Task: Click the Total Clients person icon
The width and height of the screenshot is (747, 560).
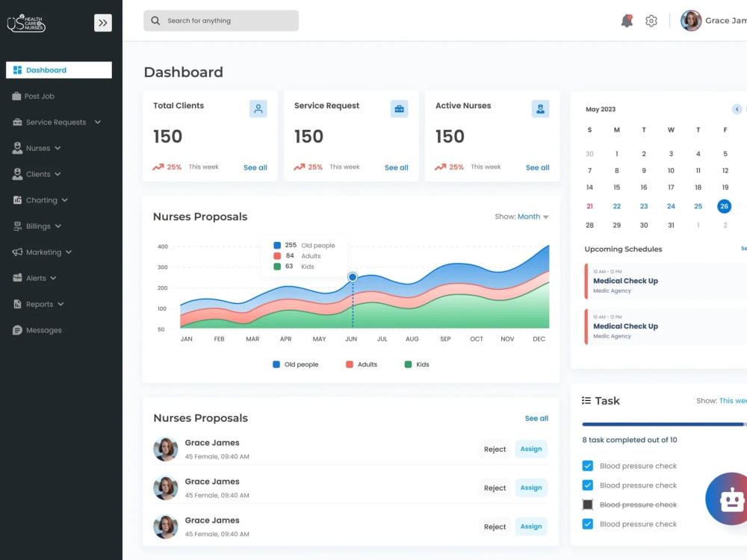Action: 258,109
